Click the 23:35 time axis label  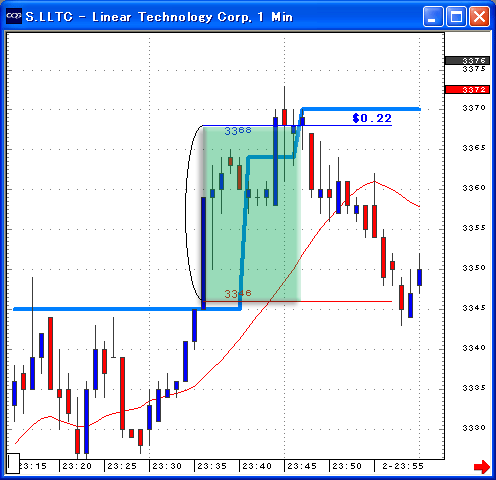tap(212, 466)
